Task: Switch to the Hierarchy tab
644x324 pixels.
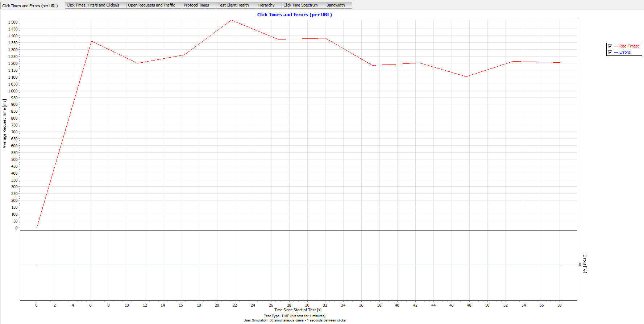Action: coord(269,5)
